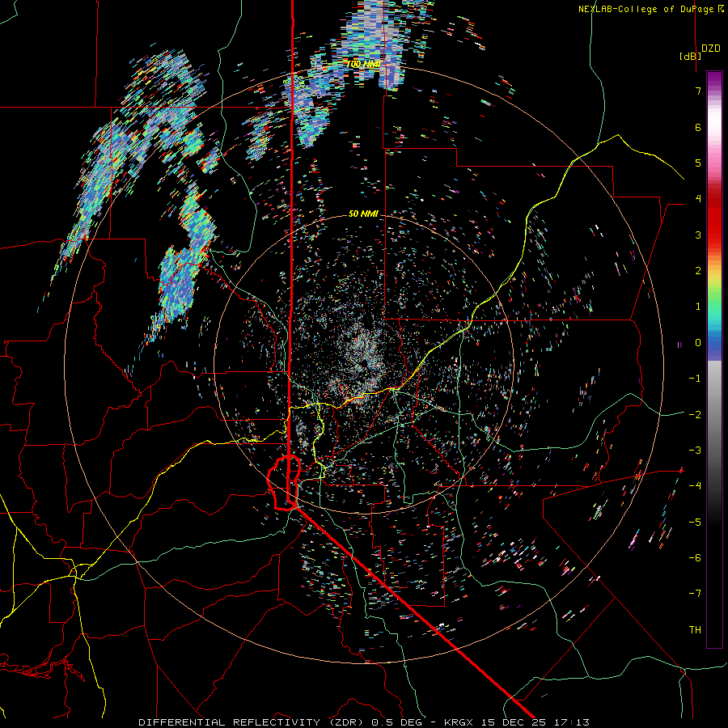The image size is (728, 728).
Task: Click the -6 value on the color scale
Action: pyautogui.click(x=695, y=557)
